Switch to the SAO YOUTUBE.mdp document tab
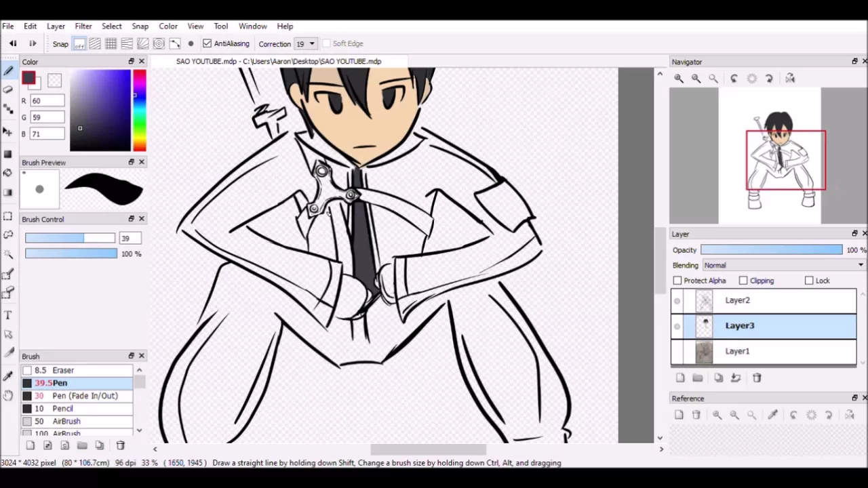The height and width of the screenshot is (488, 868). 278,61
